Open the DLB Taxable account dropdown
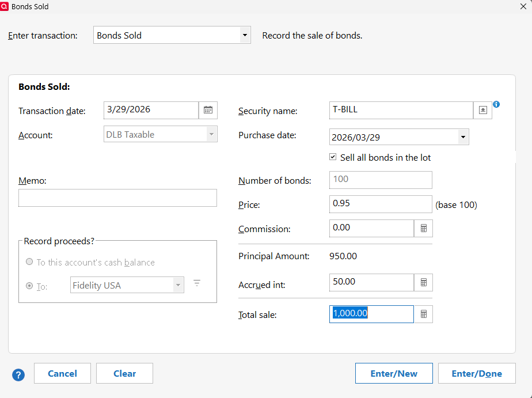The image size is (532, 398). 211,134
